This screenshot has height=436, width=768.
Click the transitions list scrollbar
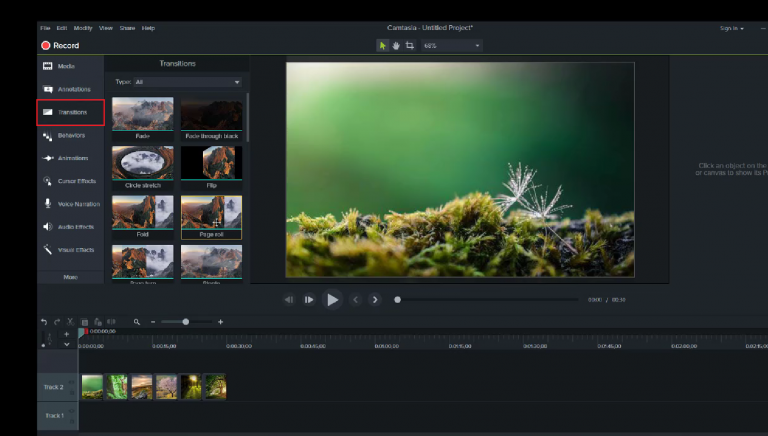pyautogui.click(x=247, y=118)
